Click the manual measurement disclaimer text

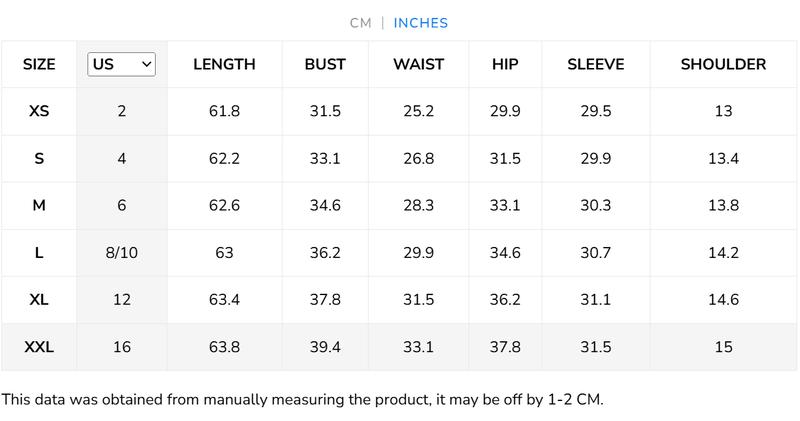click(x=302, y=400)
